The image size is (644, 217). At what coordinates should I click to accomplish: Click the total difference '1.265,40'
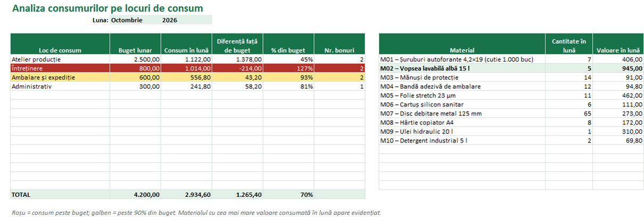237,195
